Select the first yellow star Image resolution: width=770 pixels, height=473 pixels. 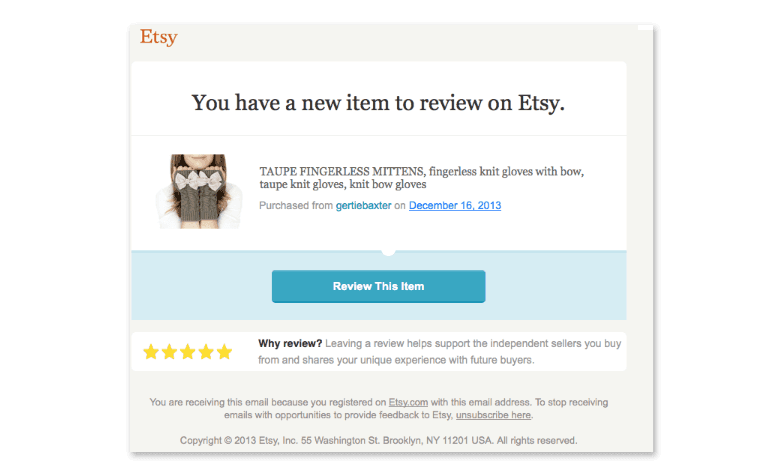pyautogui.click(x=151, y=352)
